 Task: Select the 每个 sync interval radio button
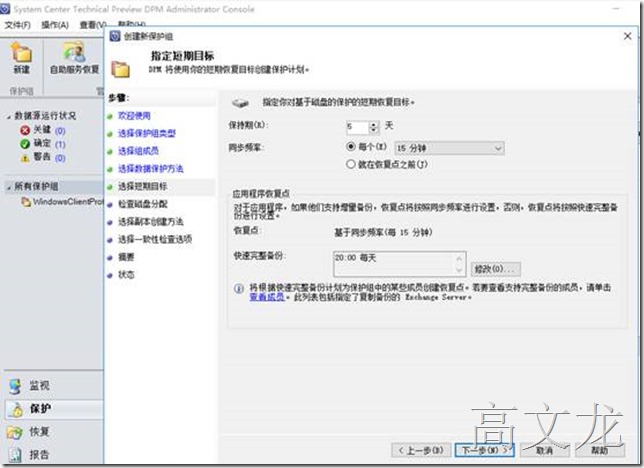coord(351,146)
